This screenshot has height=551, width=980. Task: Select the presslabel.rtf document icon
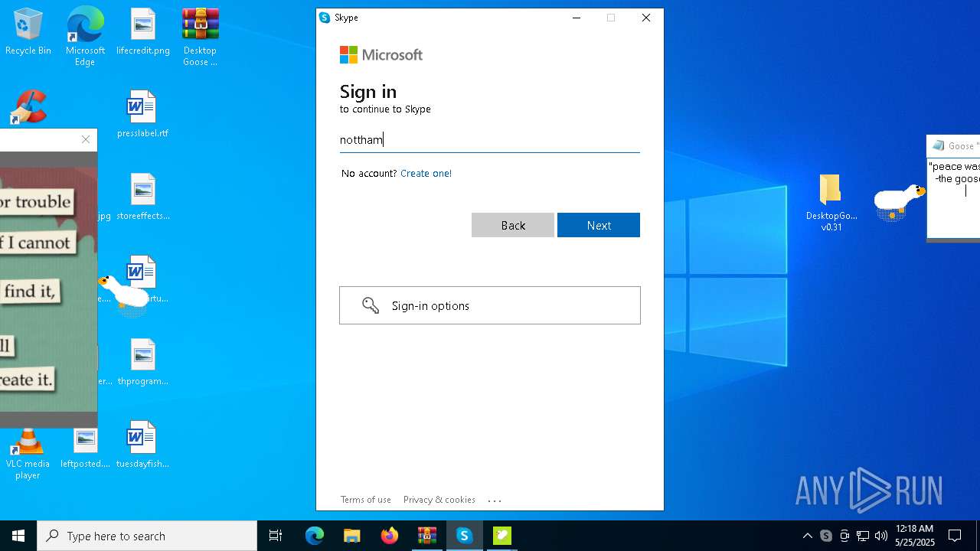click(142, 115)
